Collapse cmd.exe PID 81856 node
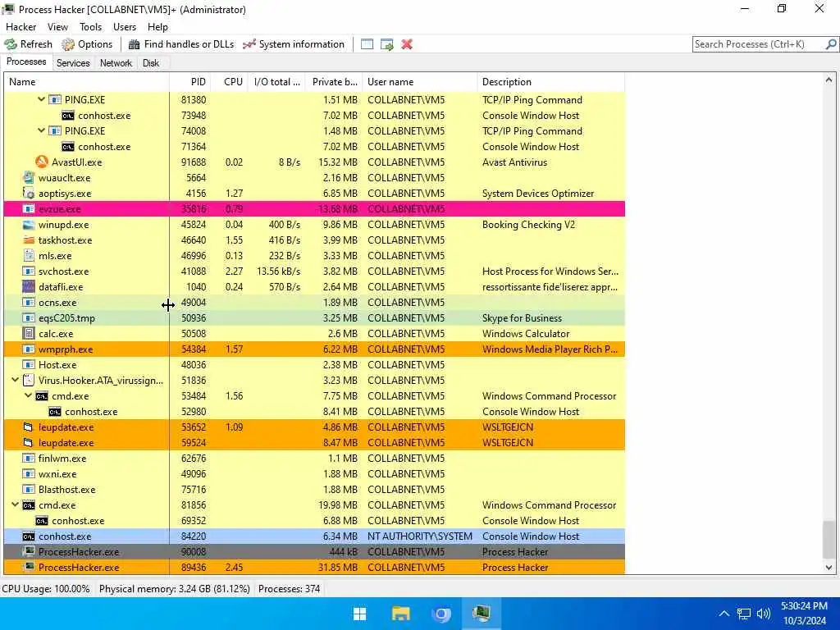 pos(15,504)
